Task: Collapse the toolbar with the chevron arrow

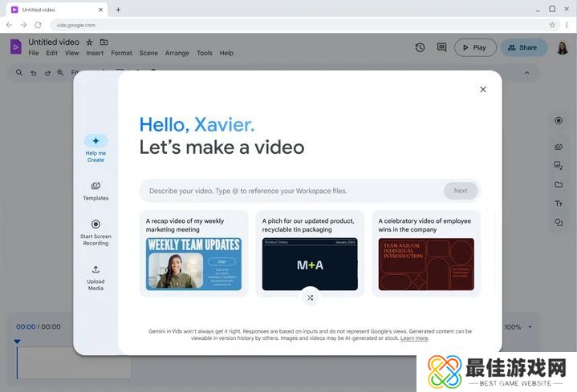Action: [x=527, y=73]
